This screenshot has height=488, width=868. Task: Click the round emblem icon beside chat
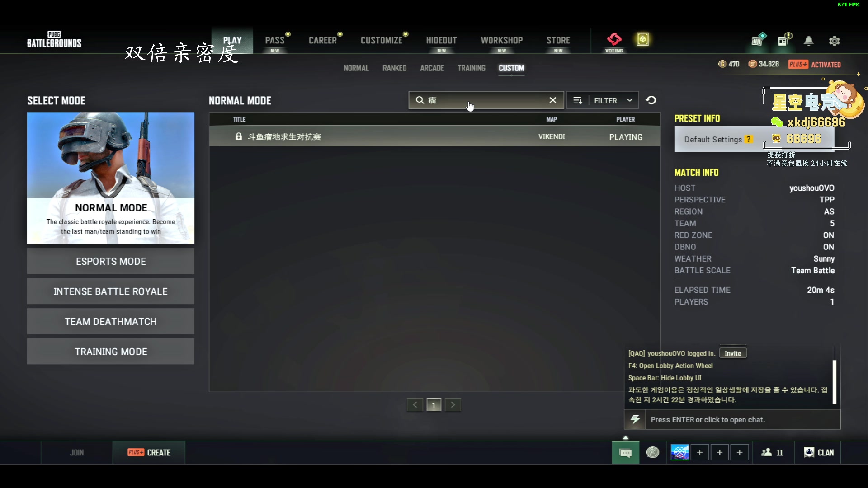(652, 452)
